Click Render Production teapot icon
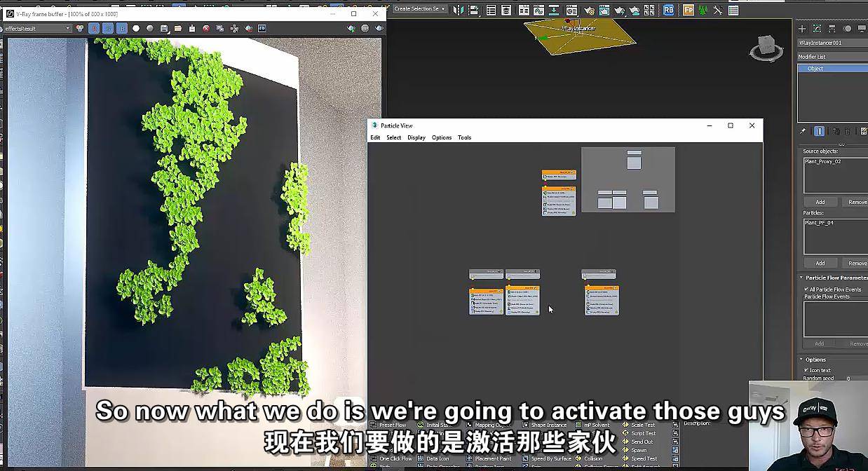 click(618, 11)
